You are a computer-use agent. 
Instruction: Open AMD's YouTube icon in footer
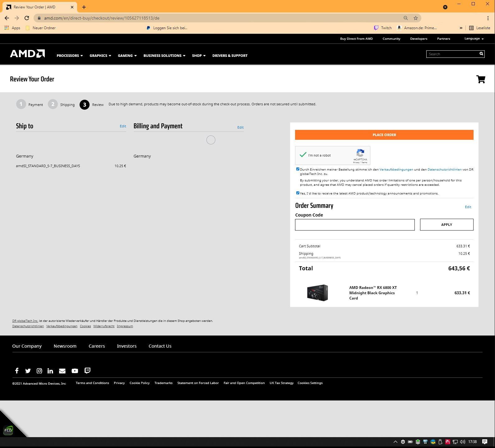[75, 371]
